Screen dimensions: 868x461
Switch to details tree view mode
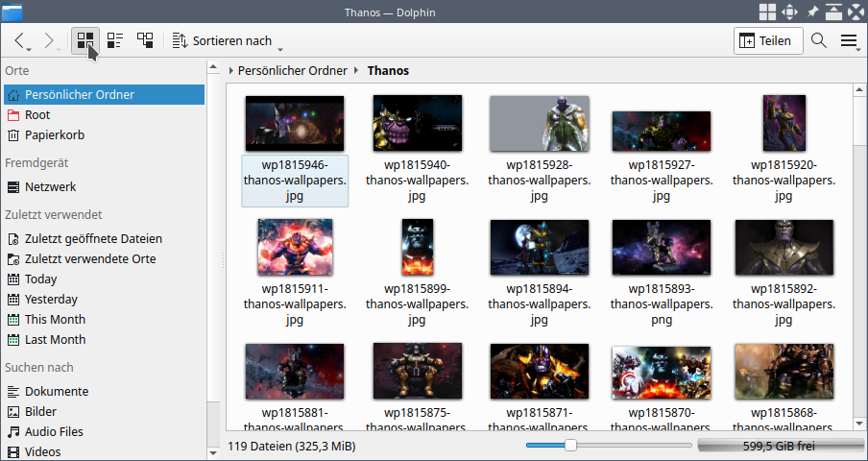pos(145,40)
